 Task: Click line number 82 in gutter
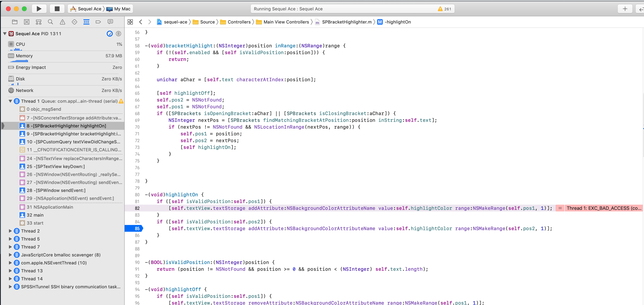(137, 208)
